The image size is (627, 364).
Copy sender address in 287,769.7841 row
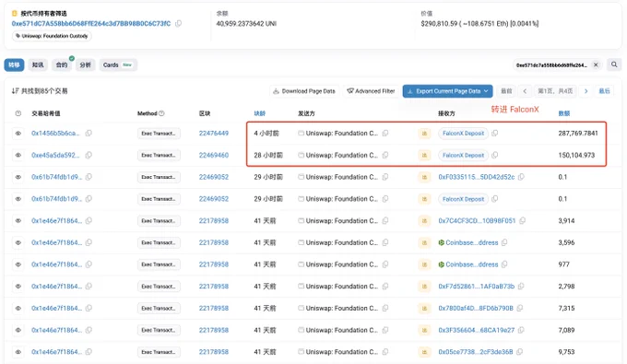(385, 133)
